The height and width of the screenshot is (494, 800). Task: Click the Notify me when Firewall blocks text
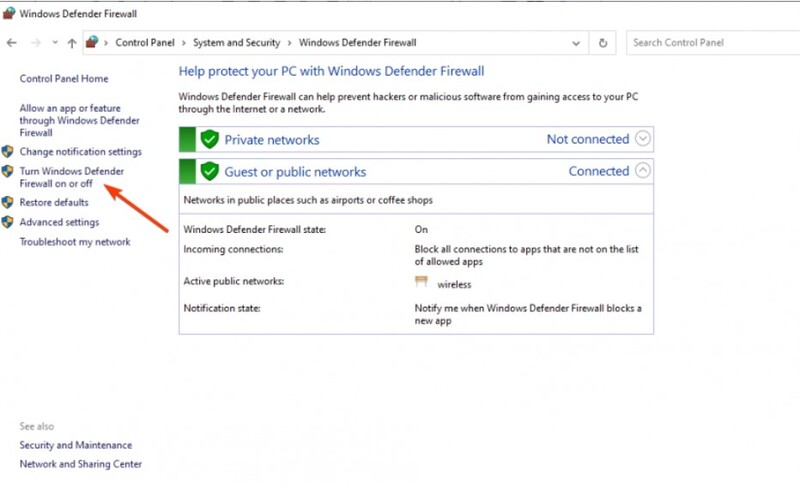click(528, 314)
